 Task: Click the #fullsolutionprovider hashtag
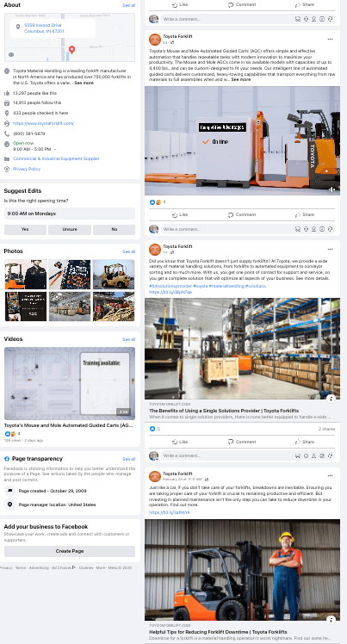pos(170,286)
